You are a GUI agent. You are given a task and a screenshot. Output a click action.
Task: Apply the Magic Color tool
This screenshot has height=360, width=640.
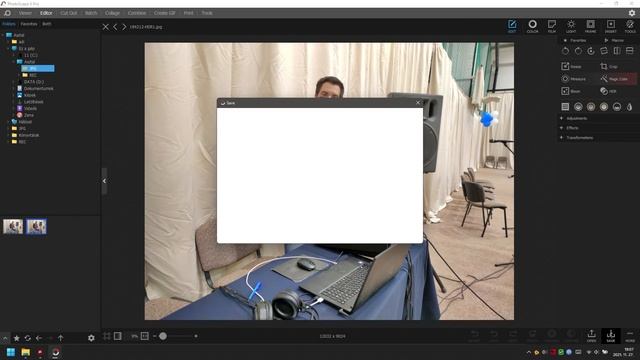point(614,79)
